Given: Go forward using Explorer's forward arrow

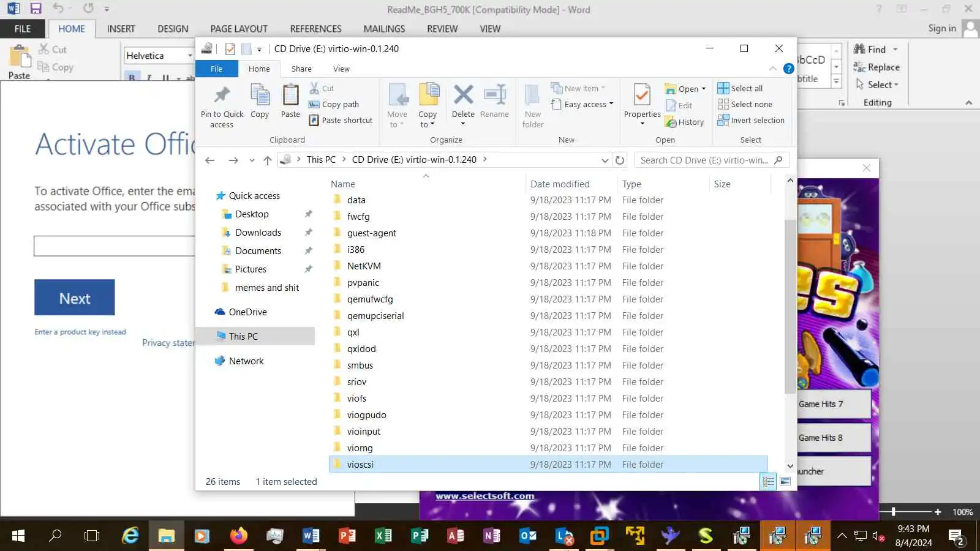Looking at the screenshot, I should [233, 160].
